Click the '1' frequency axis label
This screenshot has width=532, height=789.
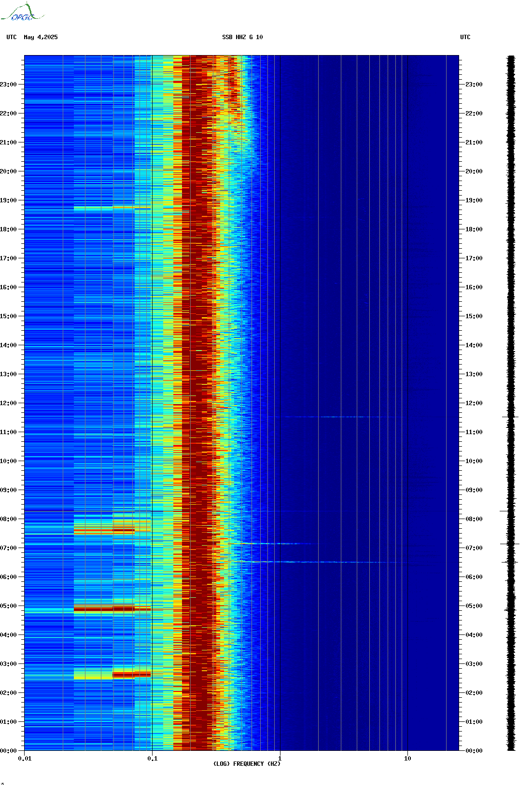tap(280, 759)
